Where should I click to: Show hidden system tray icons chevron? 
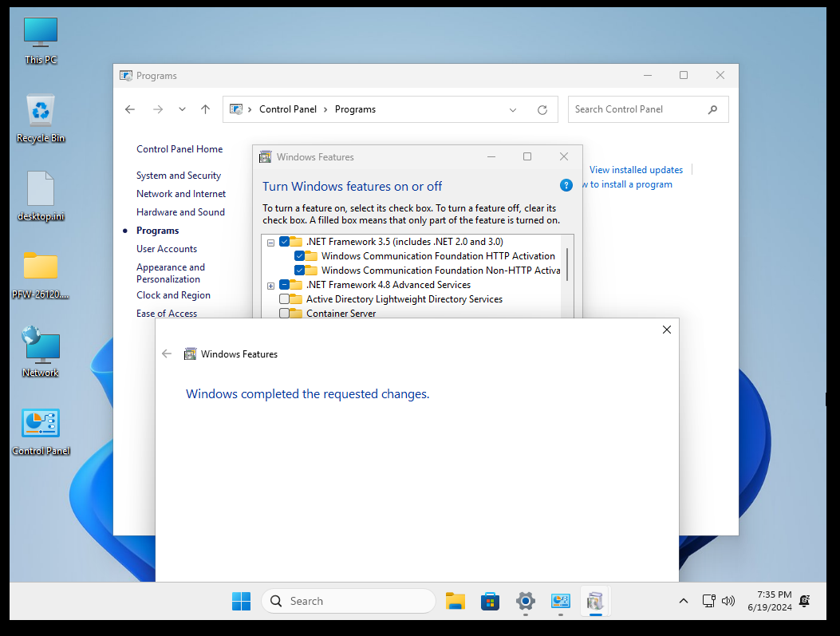click(684, 601)
